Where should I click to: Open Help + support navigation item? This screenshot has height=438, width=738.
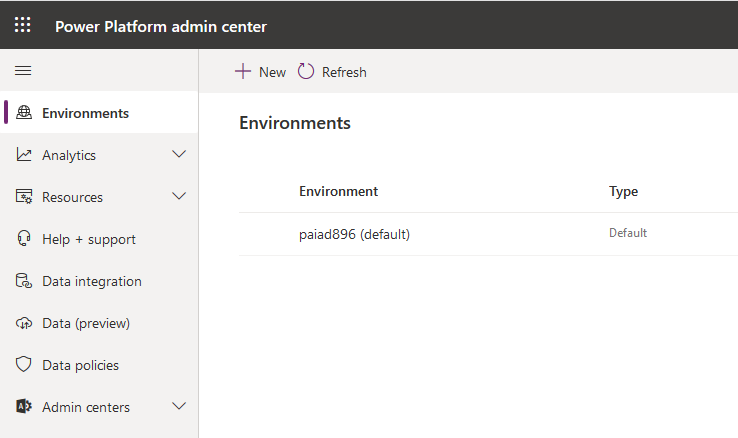point(88,239)
